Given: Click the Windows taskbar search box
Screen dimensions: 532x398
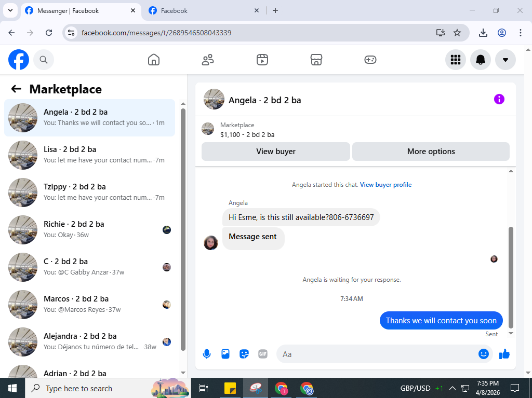Looking at the screenshot, I should tap(108, 388).
